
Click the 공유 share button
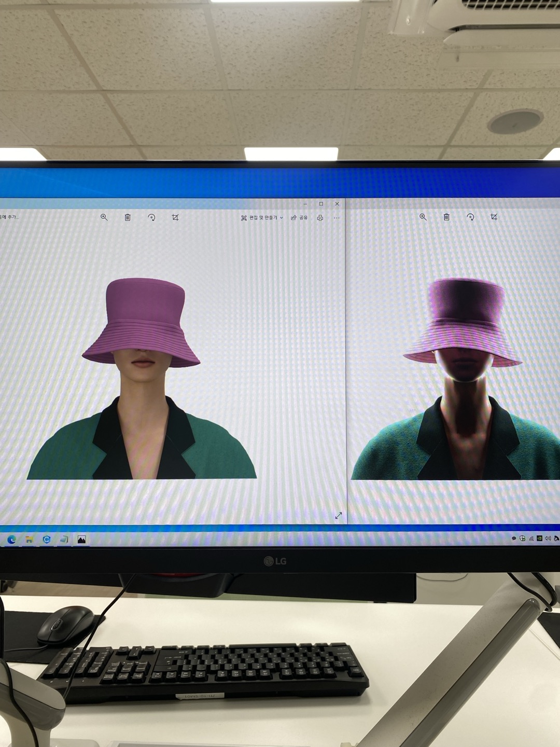coord(299,218)
